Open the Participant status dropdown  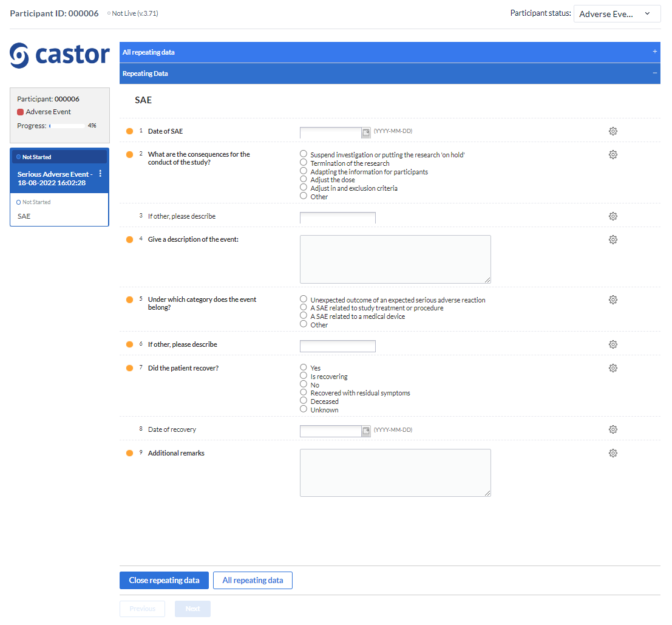[617, 13]
